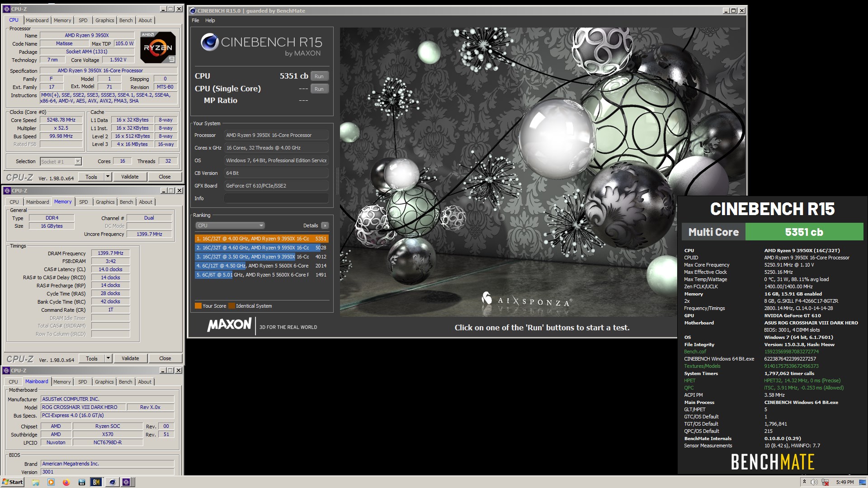Switch to Cinebench taskbar button

click(x=112, y=482)
